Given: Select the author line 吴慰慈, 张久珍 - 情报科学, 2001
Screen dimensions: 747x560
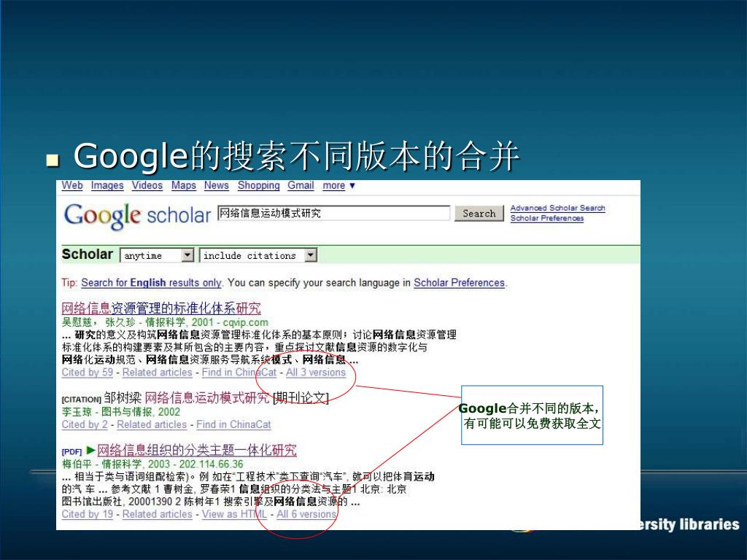Looking at the screenshot, I should pos(165,322).
